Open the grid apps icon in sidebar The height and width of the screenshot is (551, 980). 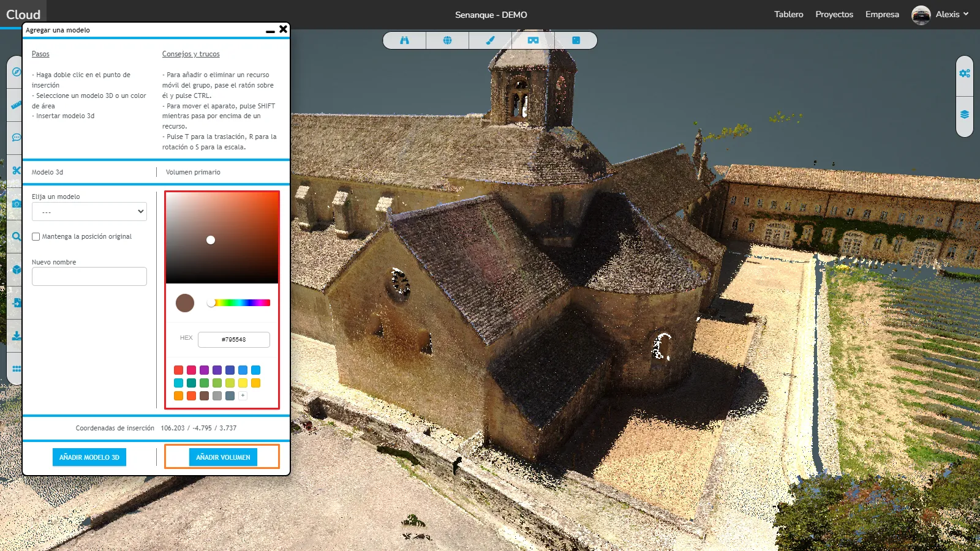point(17,369)
